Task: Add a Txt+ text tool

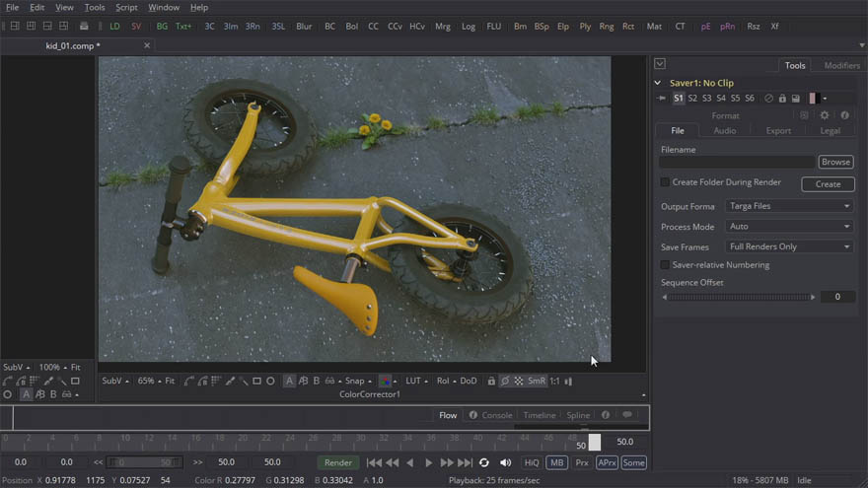Action: pyautogui.click(x=183, y=26)
